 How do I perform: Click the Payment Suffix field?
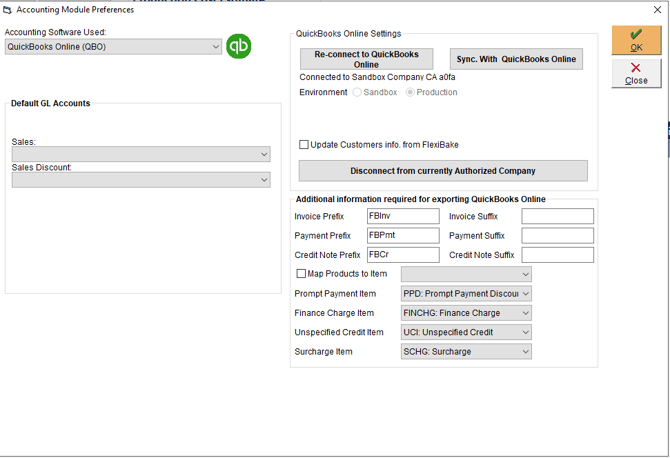click(558, 235)
